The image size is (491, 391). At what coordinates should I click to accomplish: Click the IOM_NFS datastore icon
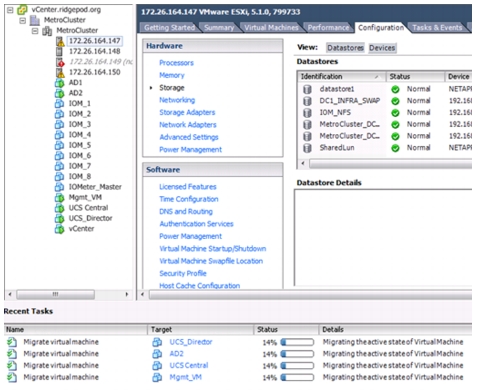307,113
